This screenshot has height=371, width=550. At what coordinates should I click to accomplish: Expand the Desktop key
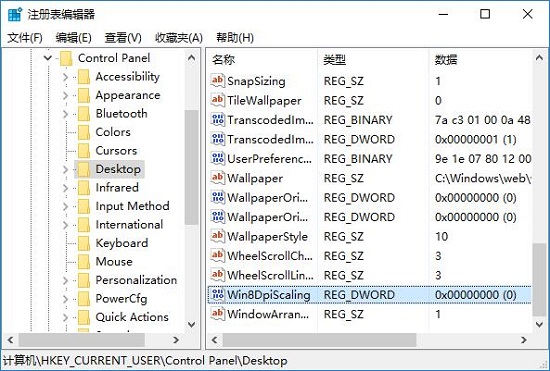(x=66, y=169)
